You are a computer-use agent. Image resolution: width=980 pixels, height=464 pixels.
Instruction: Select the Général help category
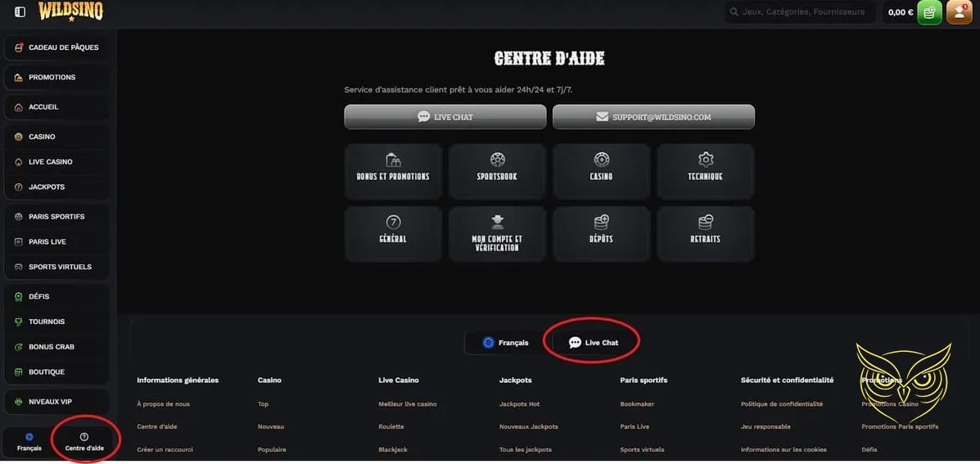click(393, 233)
